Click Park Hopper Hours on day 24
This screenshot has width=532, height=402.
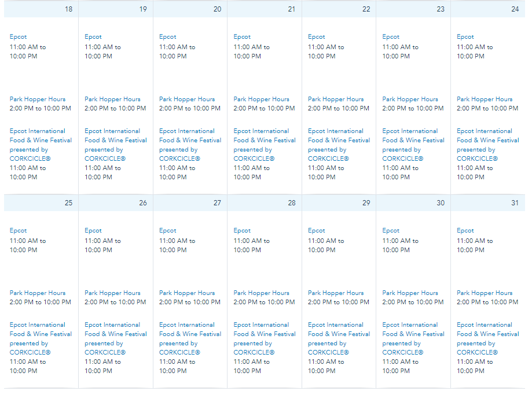pyautogui.click(x=485, y=99)
